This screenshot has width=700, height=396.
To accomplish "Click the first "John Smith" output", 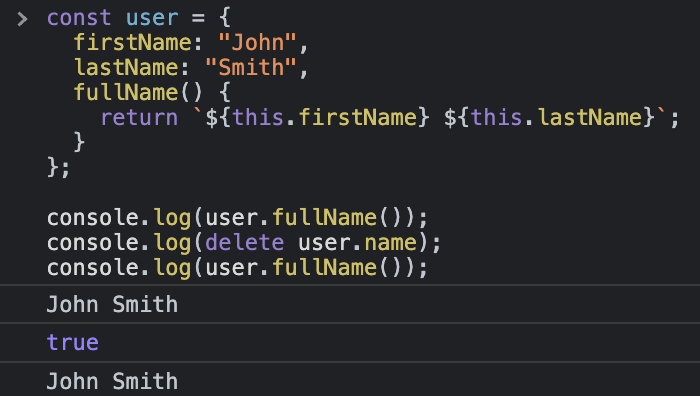I will tap(112, 304).
